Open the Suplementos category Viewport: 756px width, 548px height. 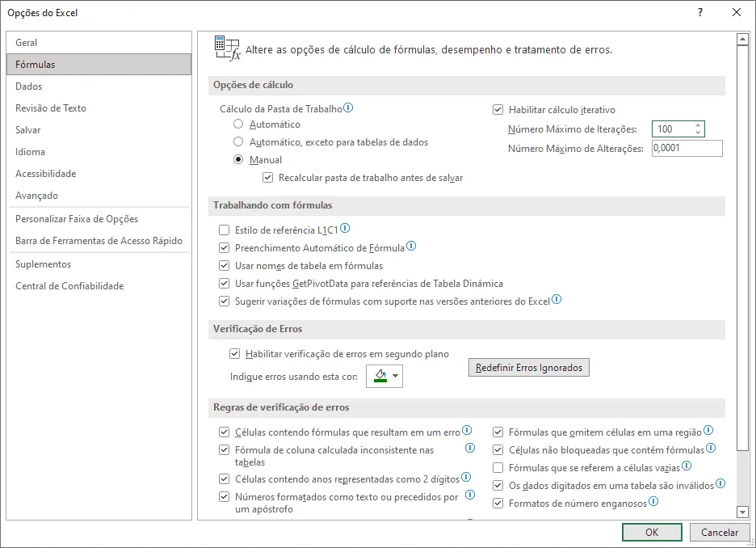point(99,263)
